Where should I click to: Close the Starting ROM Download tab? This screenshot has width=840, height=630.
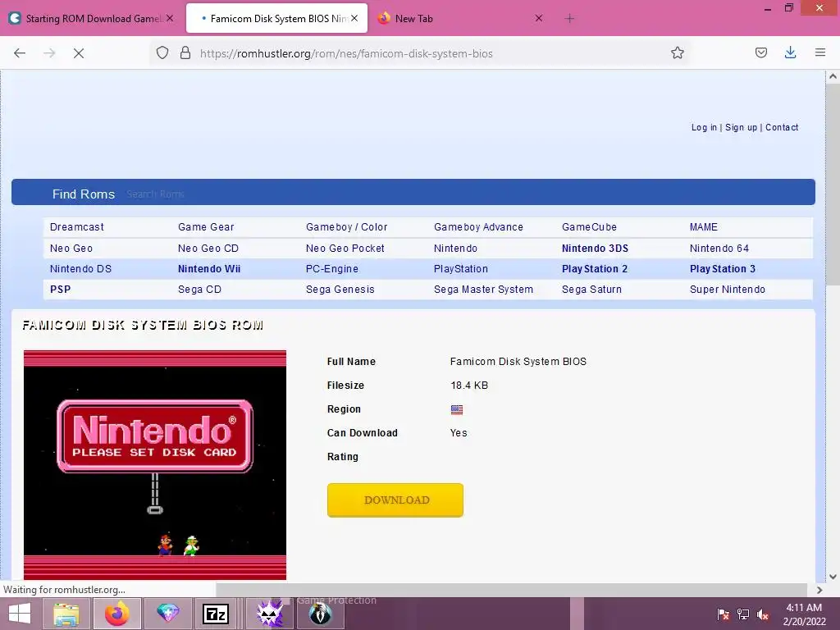pos(170,18)
